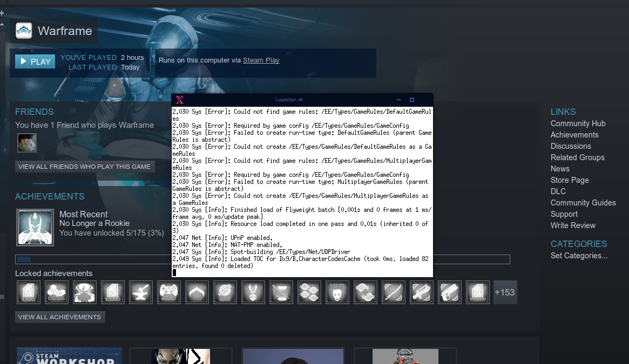
Task: Click the 'Today' last played value
Action: (x=130, y=67)
